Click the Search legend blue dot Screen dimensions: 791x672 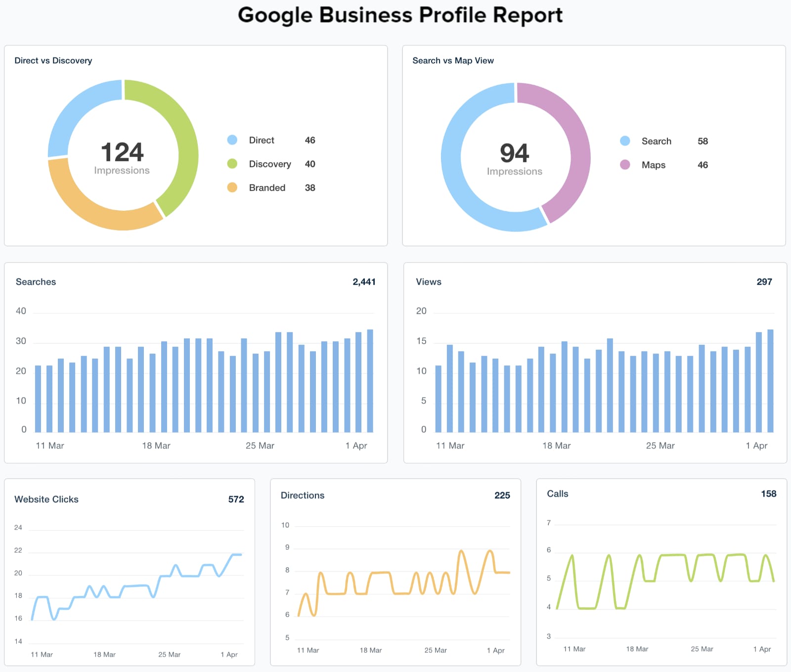click(x=625, y=141)
